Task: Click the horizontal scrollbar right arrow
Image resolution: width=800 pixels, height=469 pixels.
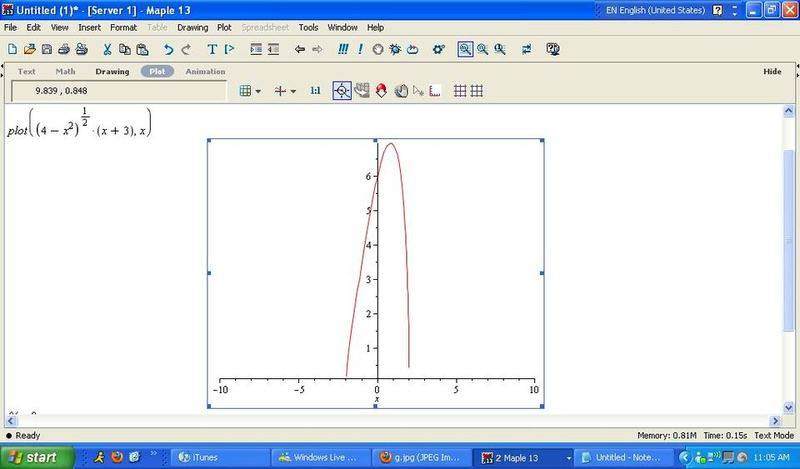Action: pos(776,421)
